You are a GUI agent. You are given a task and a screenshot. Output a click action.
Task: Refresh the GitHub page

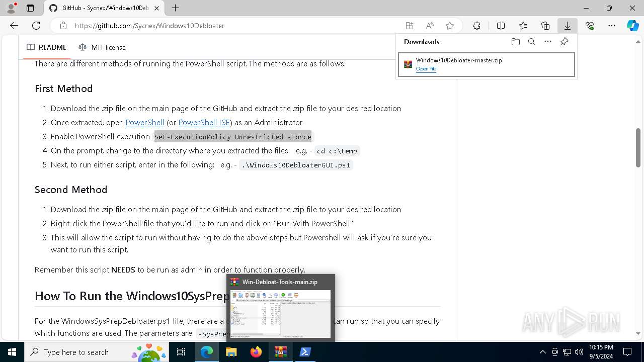(36, 26)
